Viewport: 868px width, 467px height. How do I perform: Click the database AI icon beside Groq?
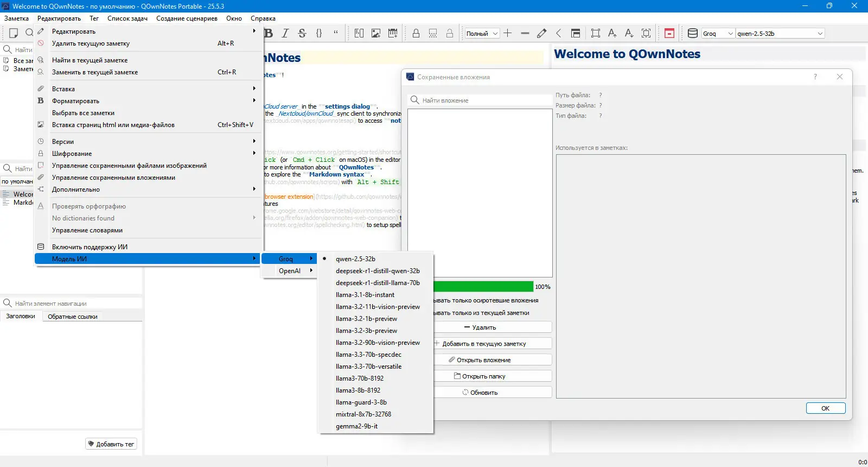click(x=693, y=33)
